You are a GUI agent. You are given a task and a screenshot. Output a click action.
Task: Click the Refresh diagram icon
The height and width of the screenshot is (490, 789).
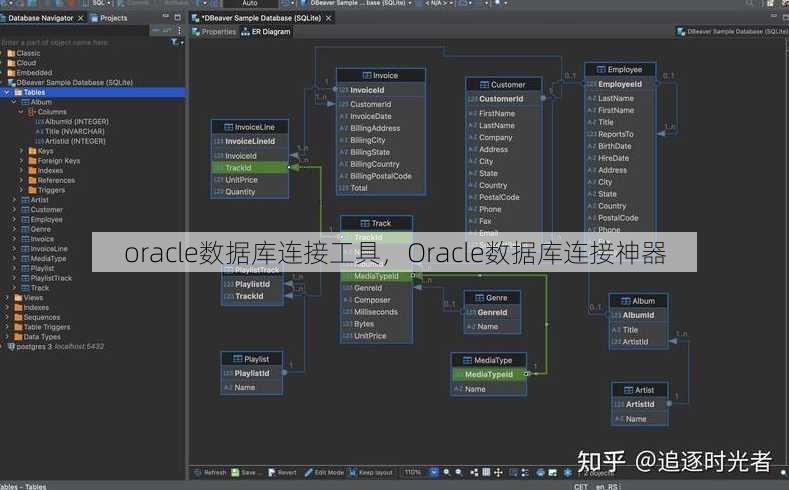coord(198,472)
